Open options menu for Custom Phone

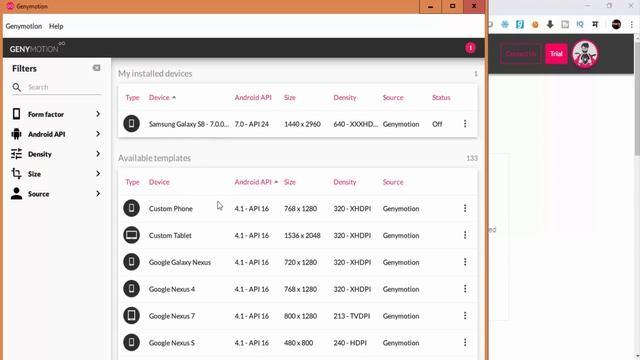pos(465,208)
